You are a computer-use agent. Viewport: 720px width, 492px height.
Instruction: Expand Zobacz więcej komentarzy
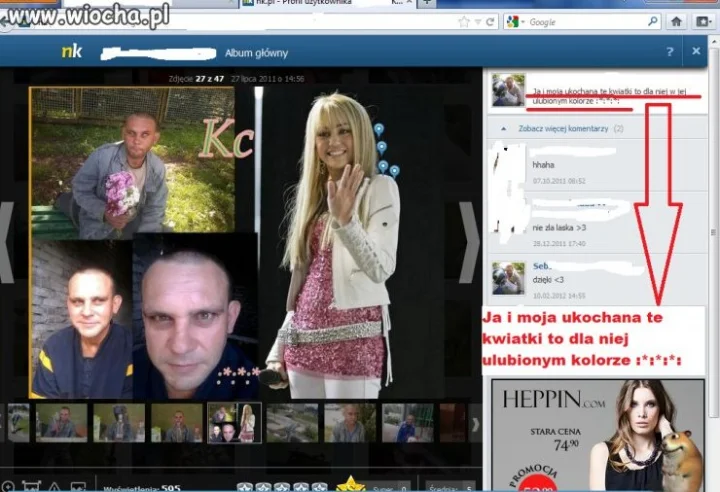point(563,129)
